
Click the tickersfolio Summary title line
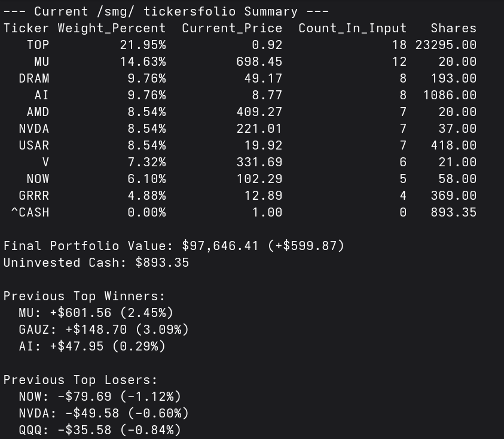[166, 11]
